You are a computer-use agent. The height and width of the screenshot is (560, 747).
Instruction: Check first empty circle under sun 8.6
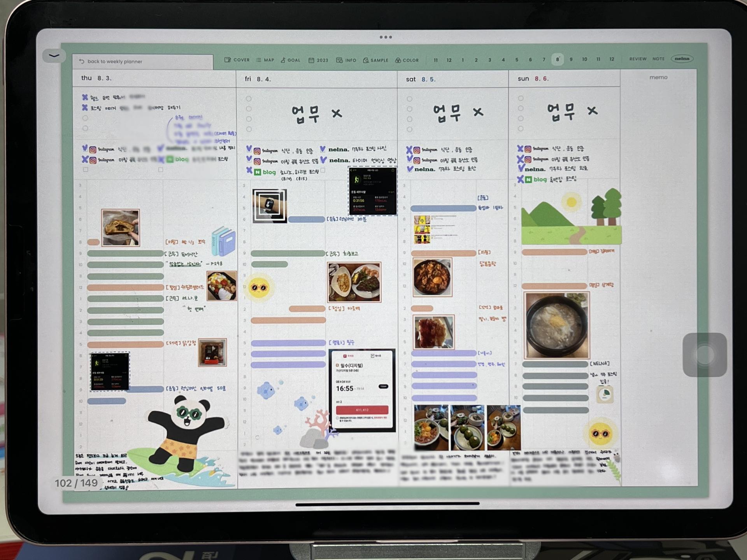coord(521,98)
